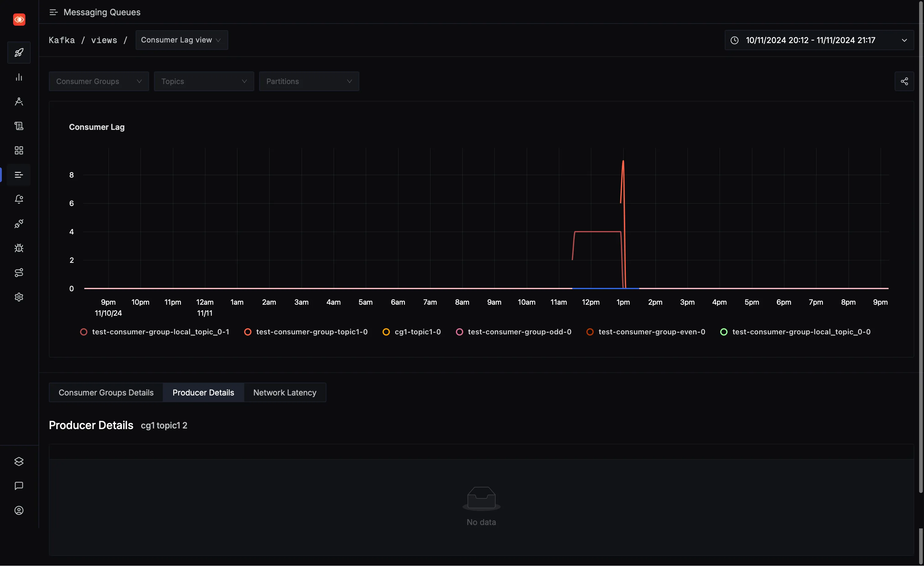The height and width of the screenshot is (566, 924).
Task: Open Settings gear sidebar icon
Action: coord(19,297)
